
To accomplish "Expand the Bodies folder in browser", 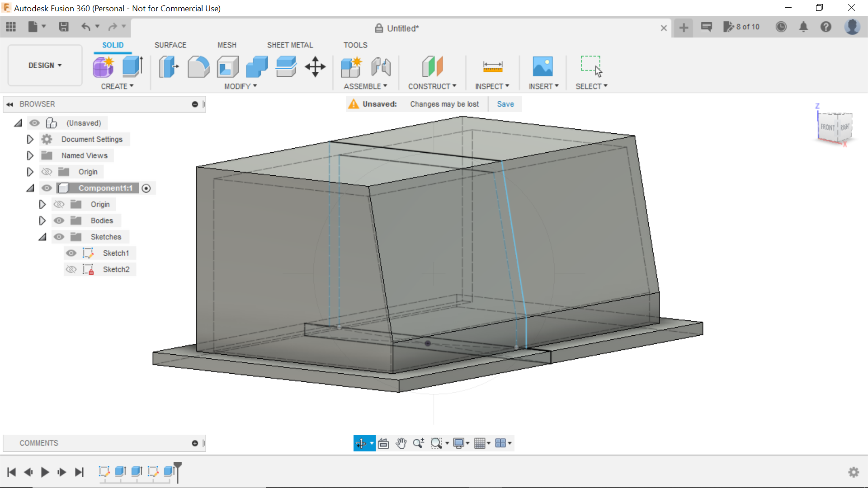I will [42, 221].
